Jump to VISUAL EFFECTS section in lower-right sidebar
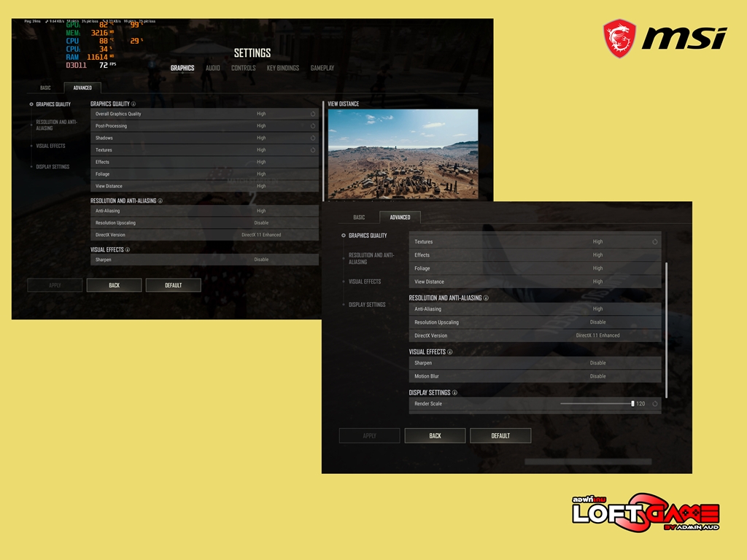This screenshot has height=560, width=747. [365, 281]
